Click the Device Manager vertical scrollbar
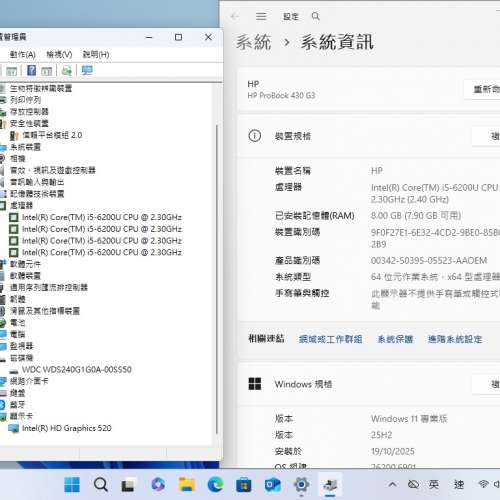The image size is (500, 500). pos(217,279)
